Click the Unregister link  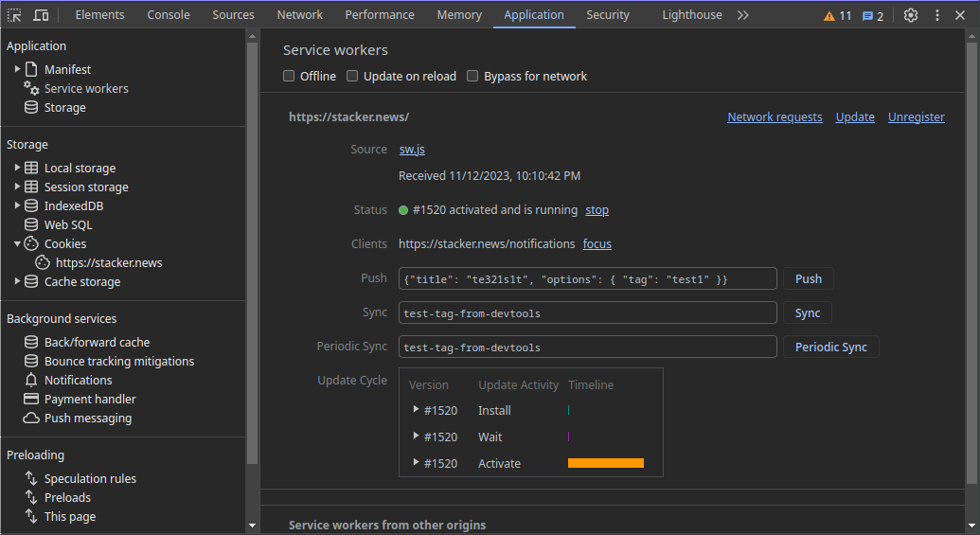(x=916, y=117)
